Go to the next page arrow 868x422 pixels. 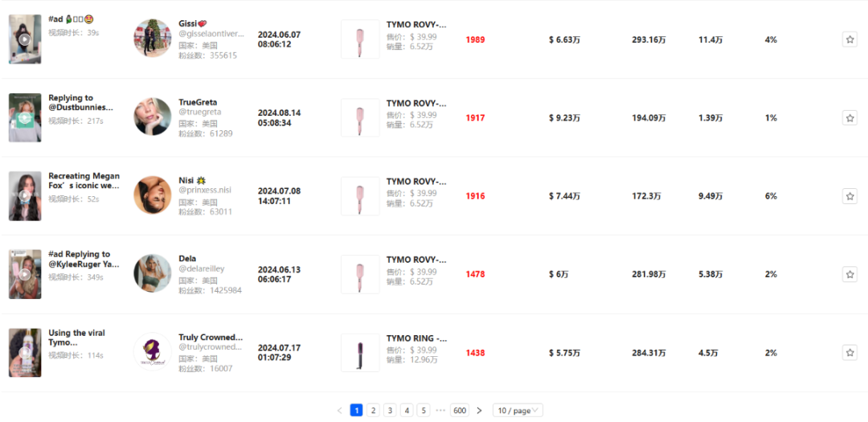[x=479, y=410]
